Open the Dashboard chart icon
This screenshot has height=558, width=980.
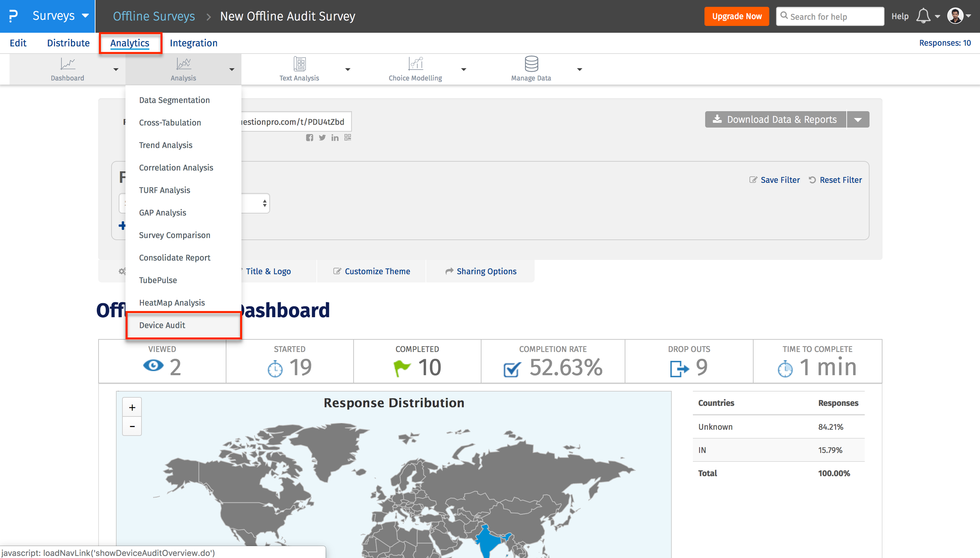coord(68,64)
